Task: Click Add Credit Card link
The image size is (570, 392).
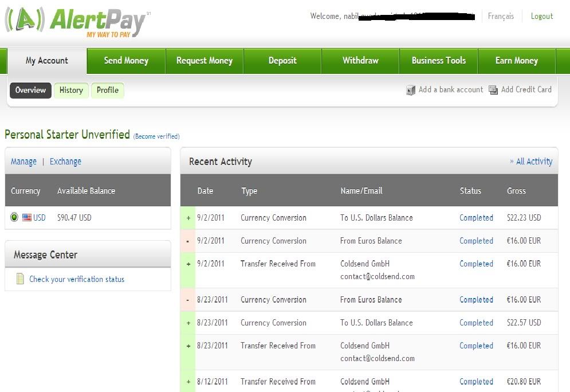Action: pyautogui.click(x=526, y=89)
